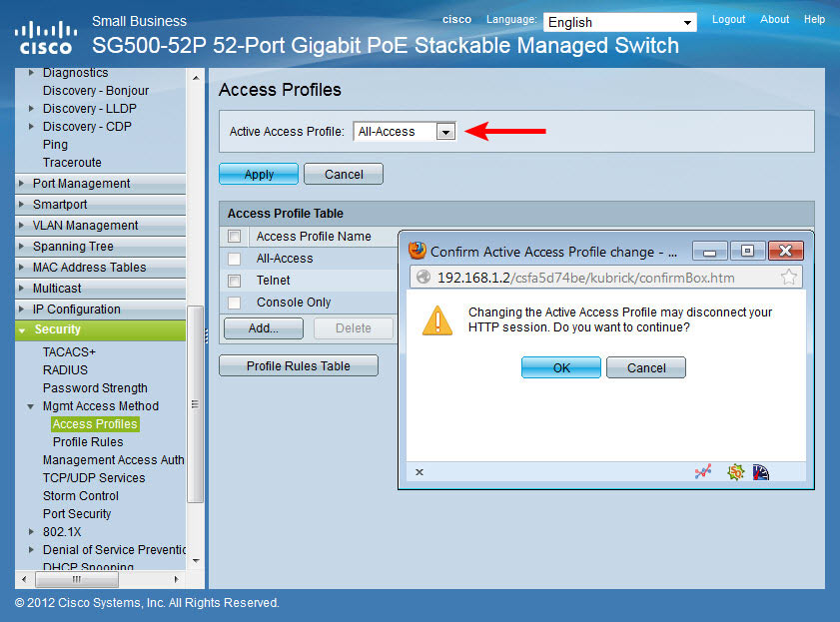Select TACACS+ in the Security tree
The height and width of the screenshot is (622, 840).
tap(69, 351)
